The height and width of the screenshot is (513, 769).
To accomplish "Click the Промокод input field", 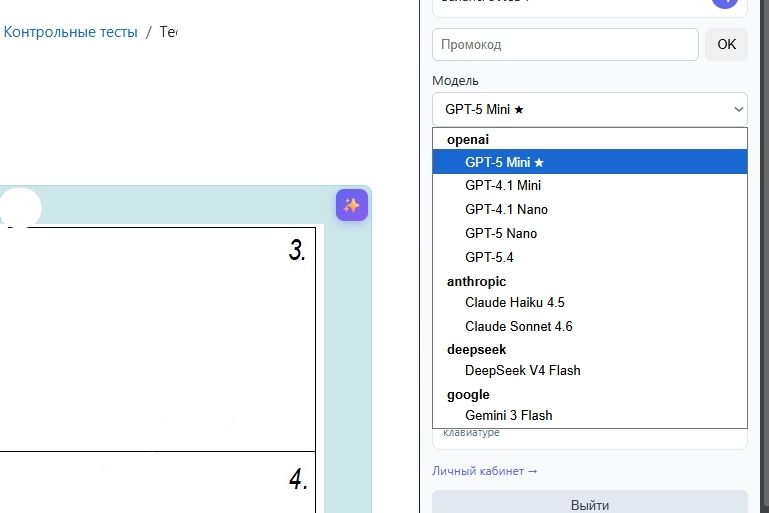I will click(565, 45).
